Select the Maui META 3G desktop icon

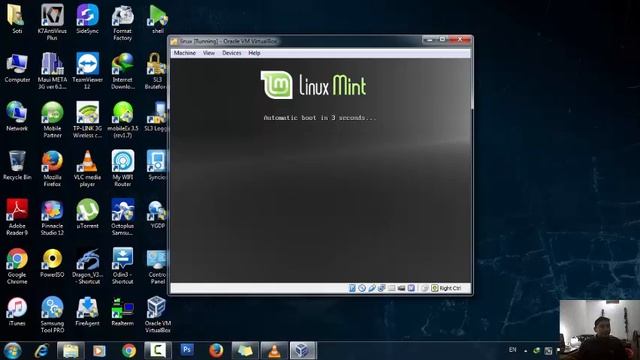(x=52, y=70)
